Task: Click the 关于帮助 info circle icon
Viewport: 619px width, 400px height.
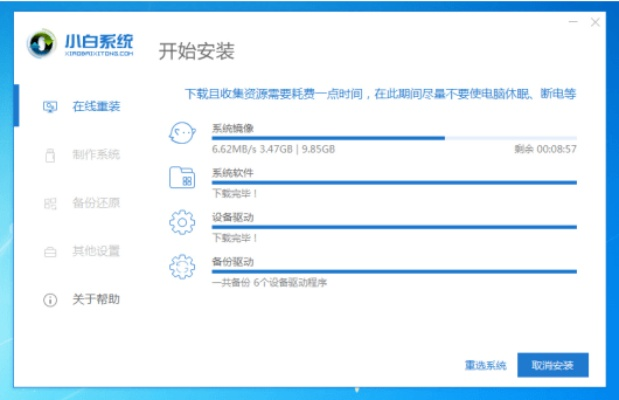Action: pos(50,300)
